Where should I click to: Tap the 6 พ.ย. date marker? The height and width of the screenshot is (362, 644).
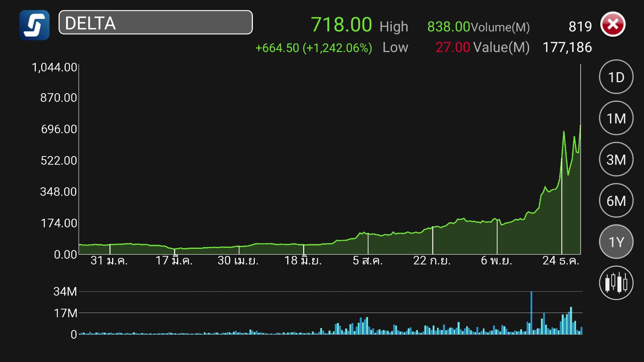coord(496,261)
